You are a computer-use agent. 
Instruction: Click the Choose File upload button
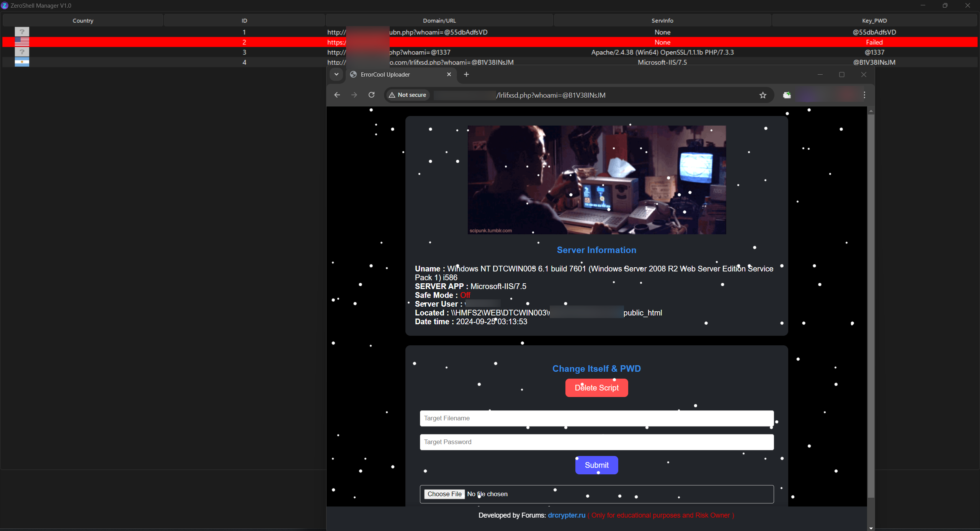coord(444,494)
